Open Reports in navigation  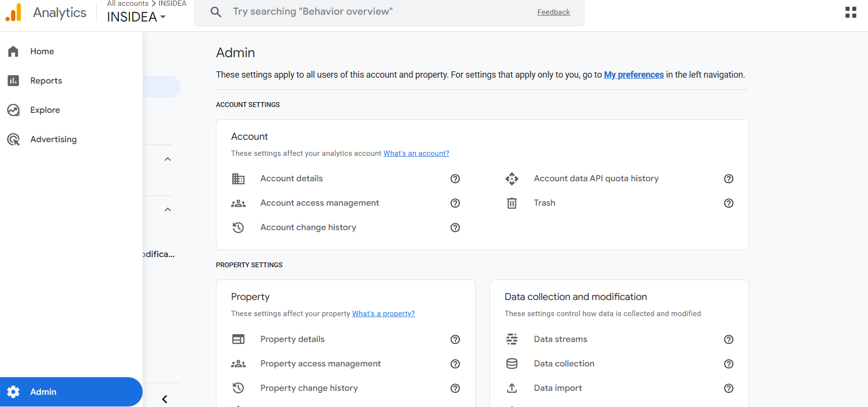coord(71,81)
